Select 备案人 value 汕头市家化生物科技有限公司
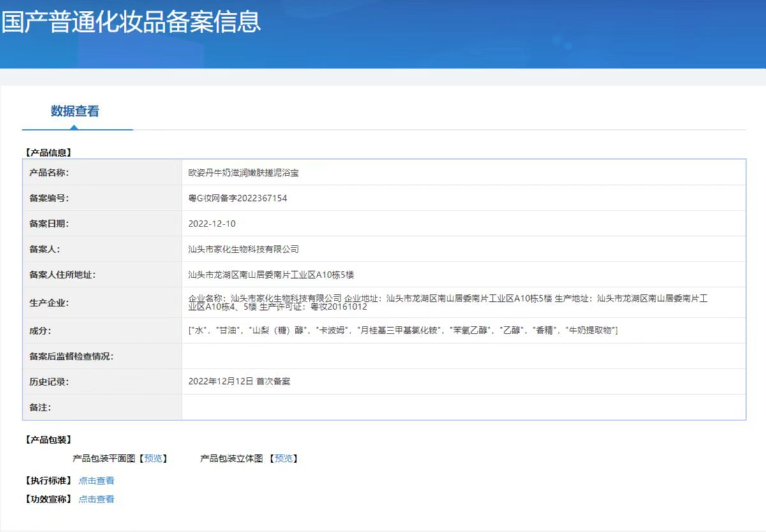 click(x=243, y=249)
